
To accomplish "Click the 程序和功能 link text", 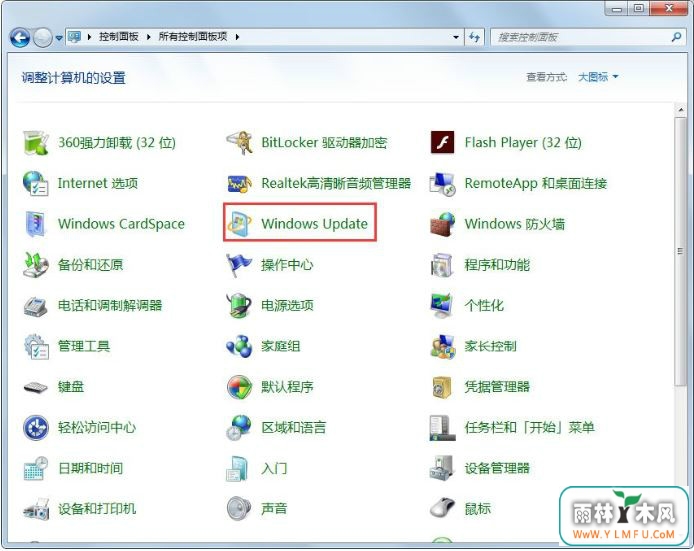I will (497, 265).
